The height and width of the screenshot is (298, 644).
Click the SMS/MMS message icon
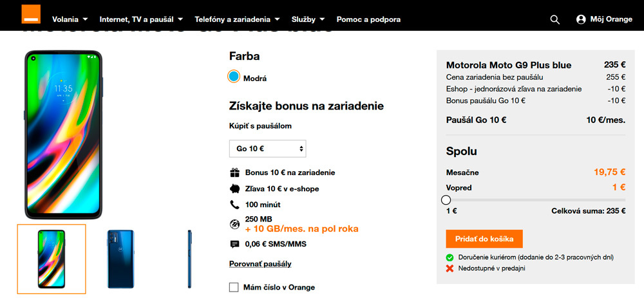click(234, 244)
